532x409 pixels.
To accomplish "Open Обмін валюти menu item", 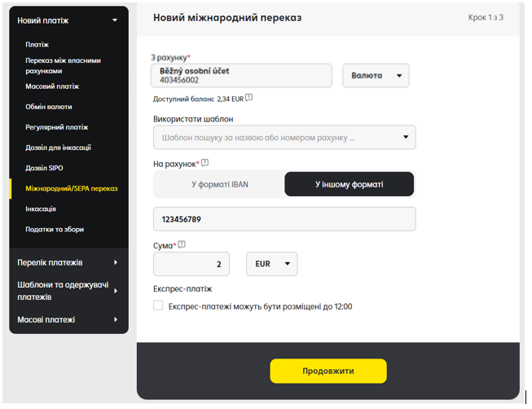I will point(49,107).
